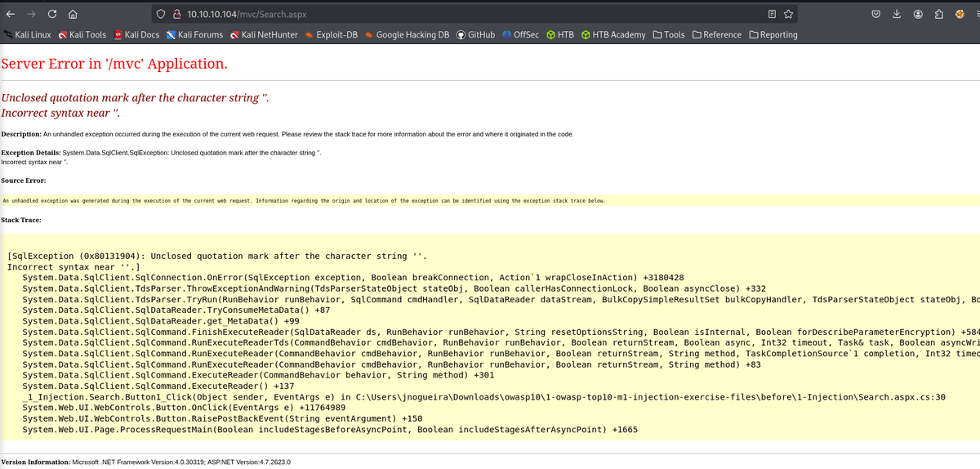Open the Google Hacking DB bookmark
The height and width of the screenshot is (469, 980).
[x=408, y=35]
